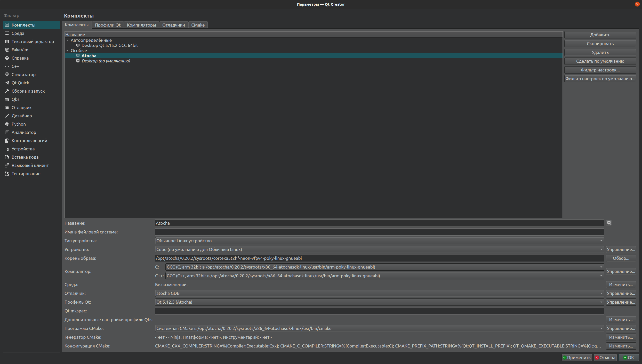Open the Стилизатор sidebar icon
The width and height of the screenshot is (642, 364).
7,75
